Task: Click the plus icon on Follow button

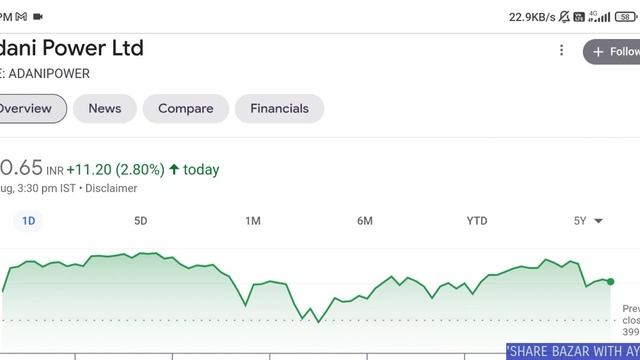Action: click(598, 52)
